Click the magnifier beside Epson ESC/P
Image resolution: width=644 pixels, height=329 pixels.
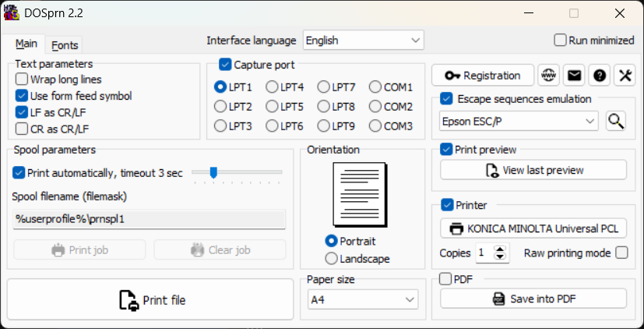616,121
